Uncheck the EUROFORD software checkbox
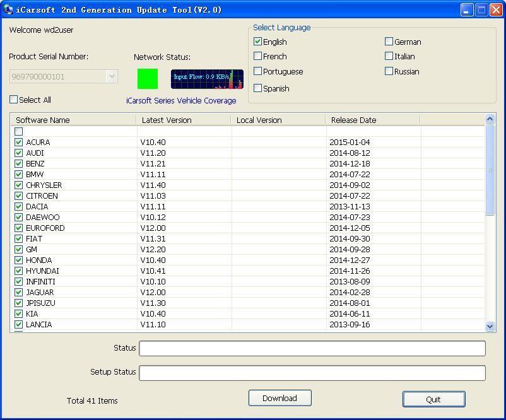Viewport: 506px width, 420px height. pos(18,228)
